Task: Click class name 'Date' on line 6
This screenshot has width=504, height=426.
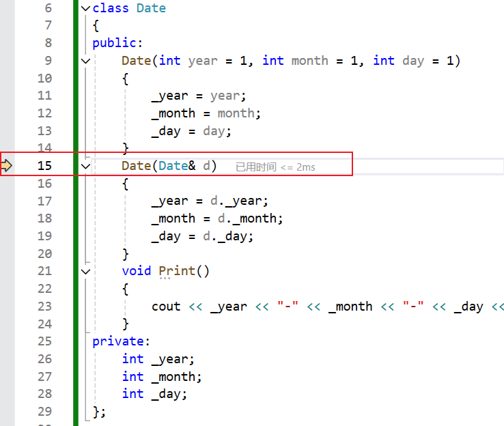Action: 151,8
